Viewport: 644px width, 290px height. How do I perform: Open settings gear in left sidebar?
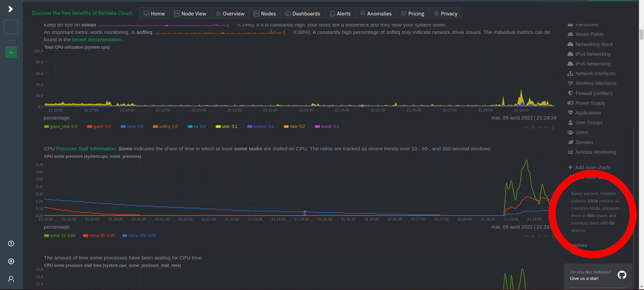coord(11,261)
